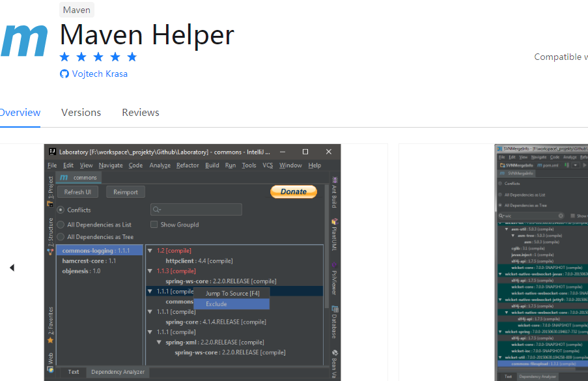Select commons-logging : 1.1.1 in list

(x=100, y=251)
